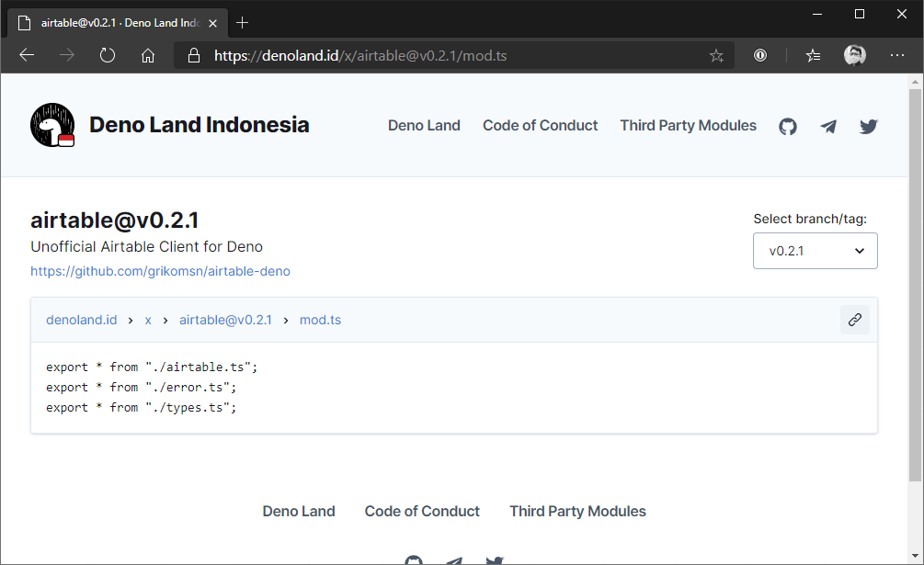Click the browser forward arrow

(67, 55)
